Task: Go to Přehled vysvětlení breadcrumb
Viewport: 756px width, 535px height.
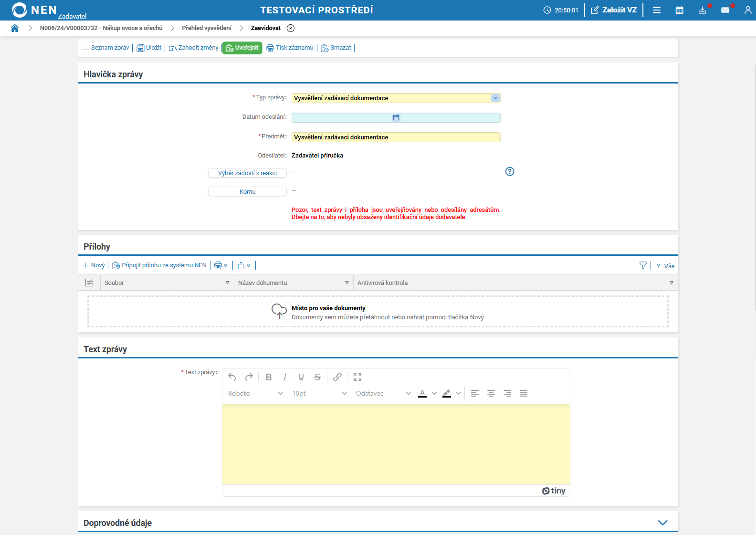Action: point(206,28)
